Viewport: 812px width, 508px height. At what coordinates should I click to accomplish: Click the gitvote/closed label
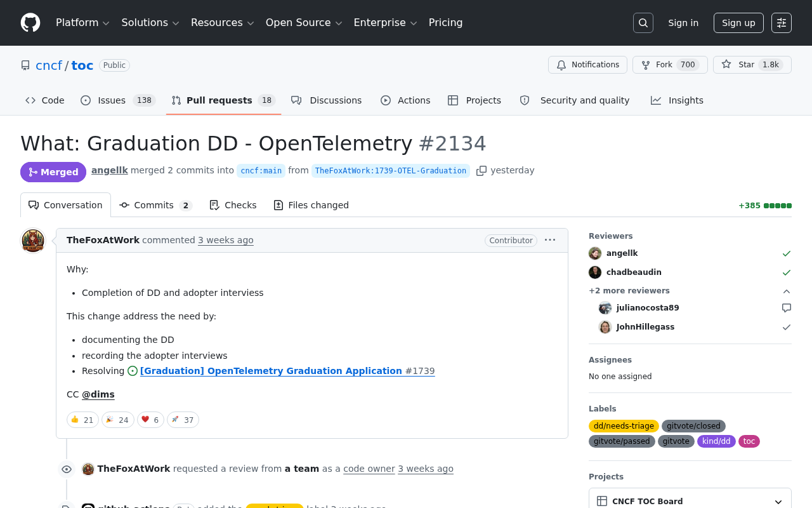coord(693,426)
